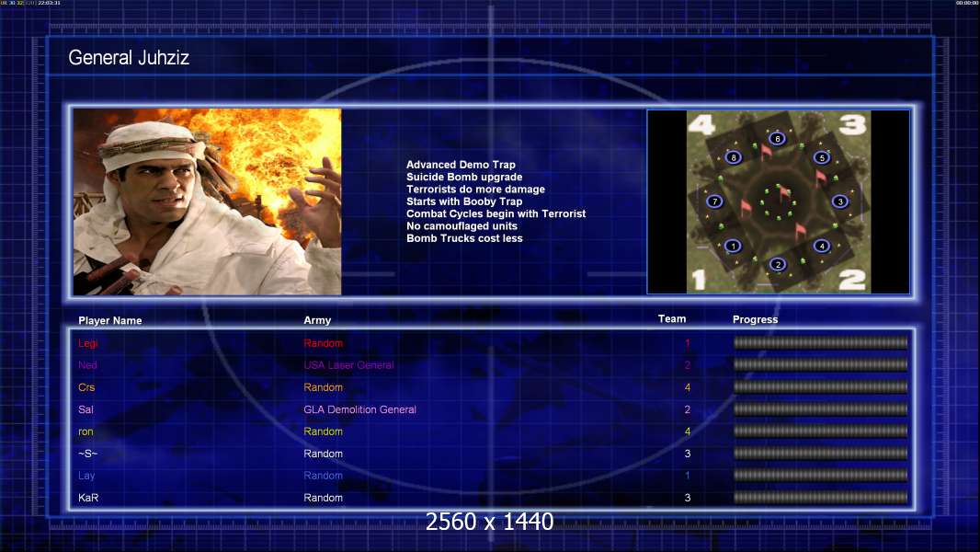The width and height of the screenshot is (980, 552).
Task: Click the large team 3 corner number on map
Action: pyautogui.click(x=852, y=124)
